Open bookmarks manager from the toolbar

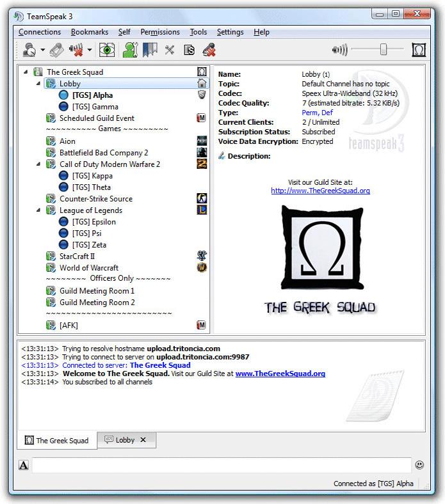coord(150,50)
